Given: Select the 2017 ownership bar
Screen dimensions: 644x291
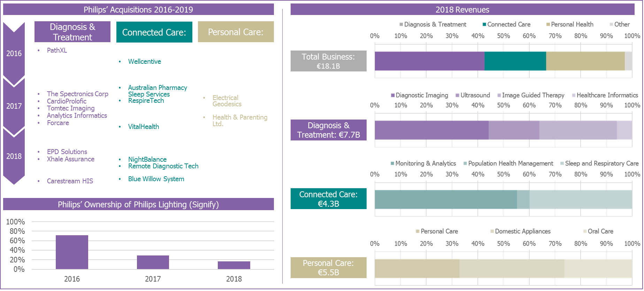Looking at the screenshot, I should (x=153, y=262).
